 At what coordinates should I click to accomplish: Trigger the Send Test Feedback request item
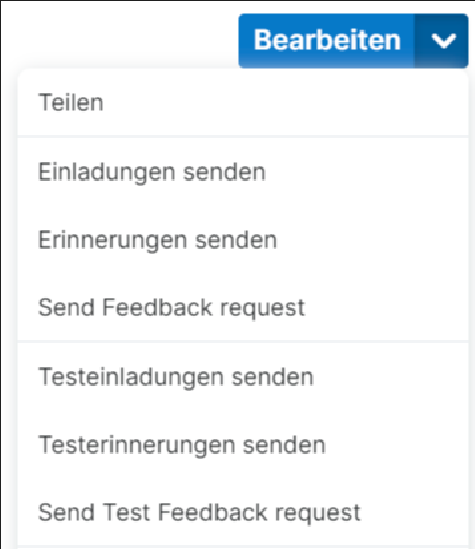[x=243, y=513]
